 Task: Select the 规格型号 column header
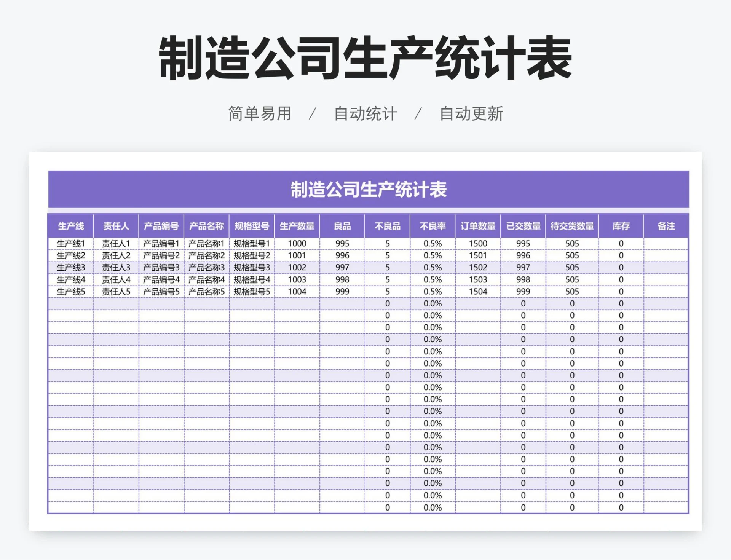(252, 226)
